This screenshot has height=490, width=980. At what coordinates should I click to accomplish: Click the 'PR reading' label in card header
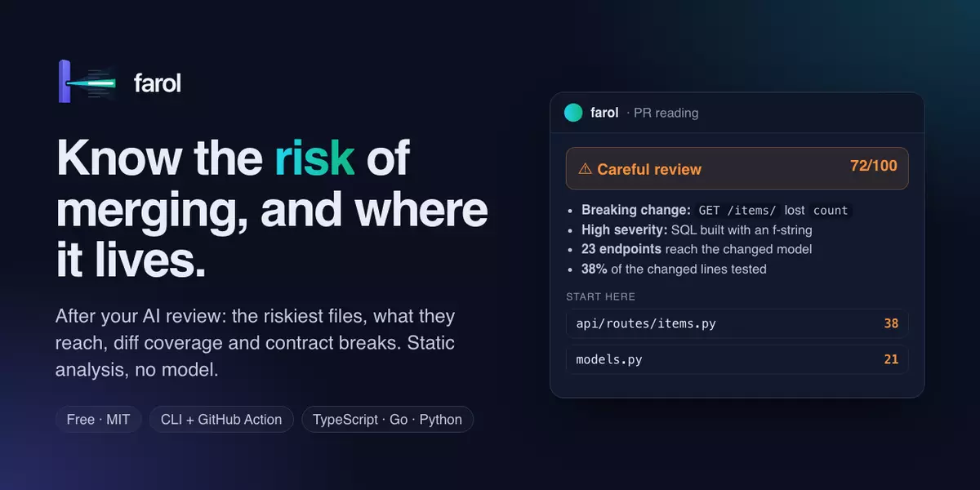666,113
